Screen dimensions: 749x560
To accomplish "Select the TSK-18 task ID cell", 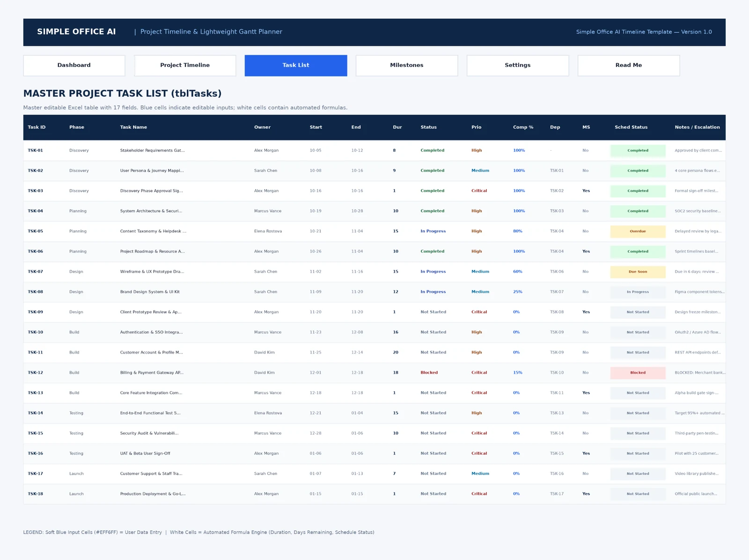I will [35, 494].
